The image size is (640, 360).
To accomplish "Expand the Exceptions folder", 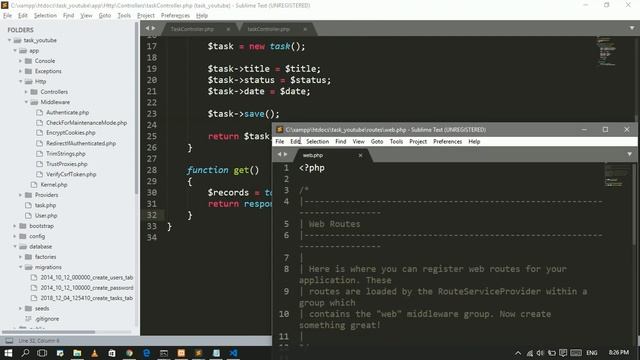I will click(20, 71).
